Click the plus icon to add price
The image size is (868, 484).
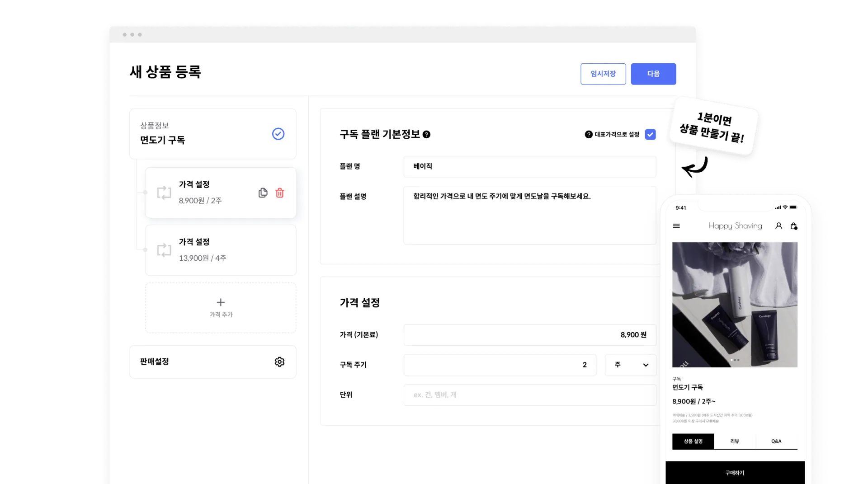coord(221,302)
